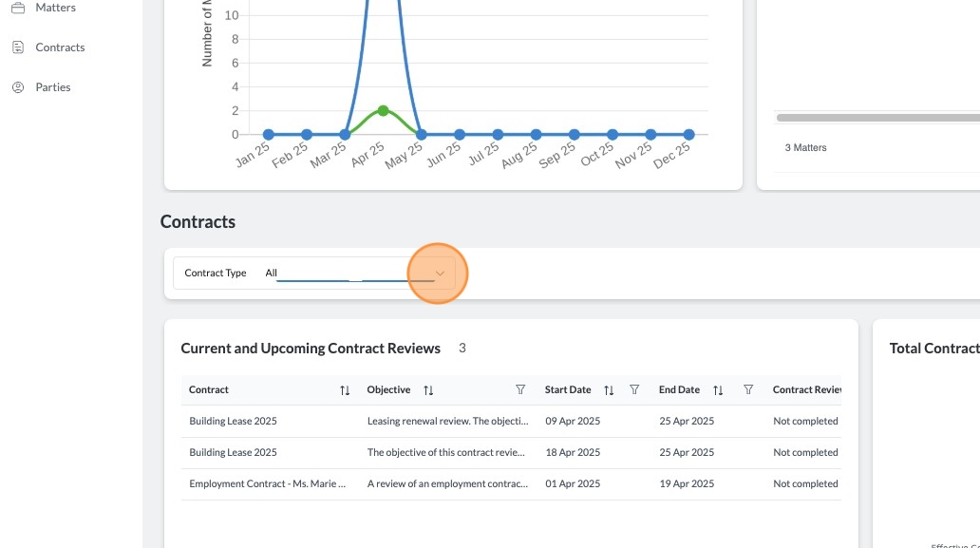Sort table by Contract column arrows
The height and width of the screenshot is (548, 980).
click(x=345, y=390)
